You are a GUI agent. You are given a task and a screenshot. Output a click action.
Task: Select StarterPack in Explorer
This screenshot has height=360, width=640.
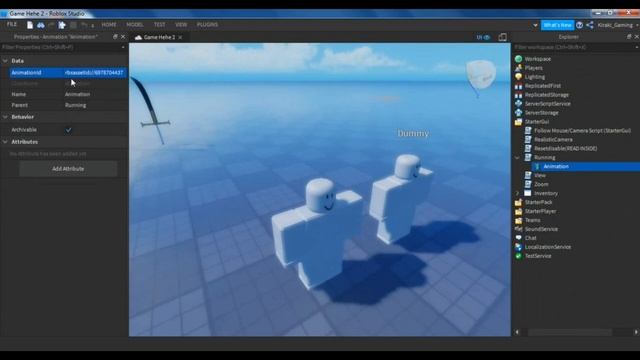pyautogui.click(x=538, y=202)
